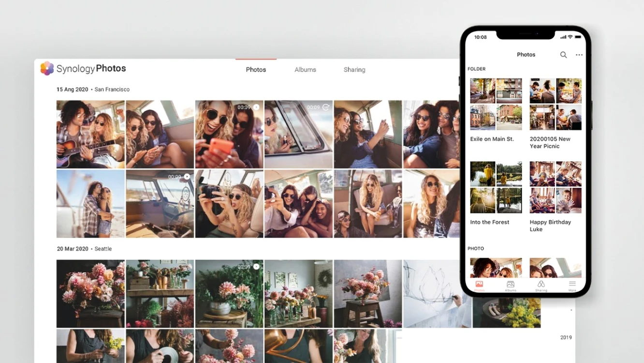Click the Synology Photos logo icon

(x=47, y=68)
